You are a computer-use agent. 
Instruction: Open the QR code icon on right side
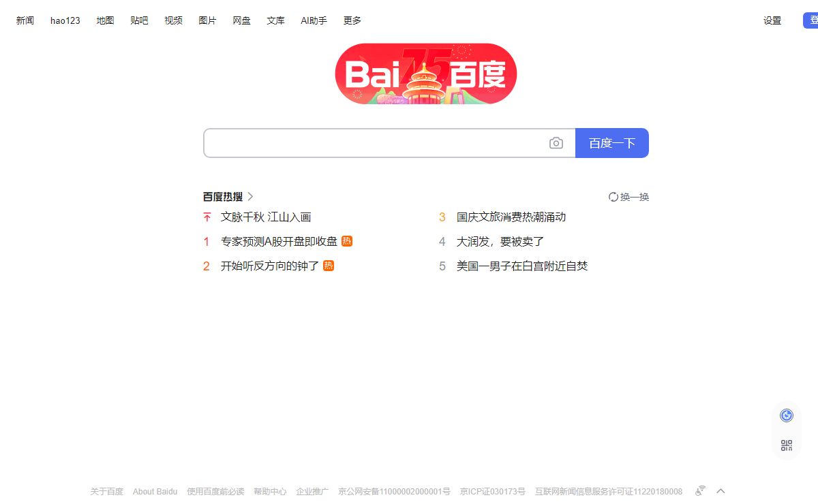pyautogui.click(x=787, y=445)
